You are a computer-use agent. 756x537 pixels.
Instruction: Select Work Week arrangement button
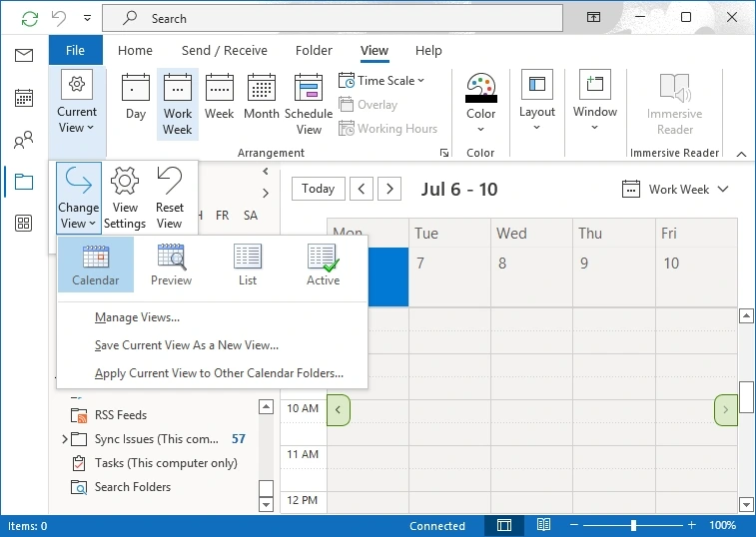178,104
